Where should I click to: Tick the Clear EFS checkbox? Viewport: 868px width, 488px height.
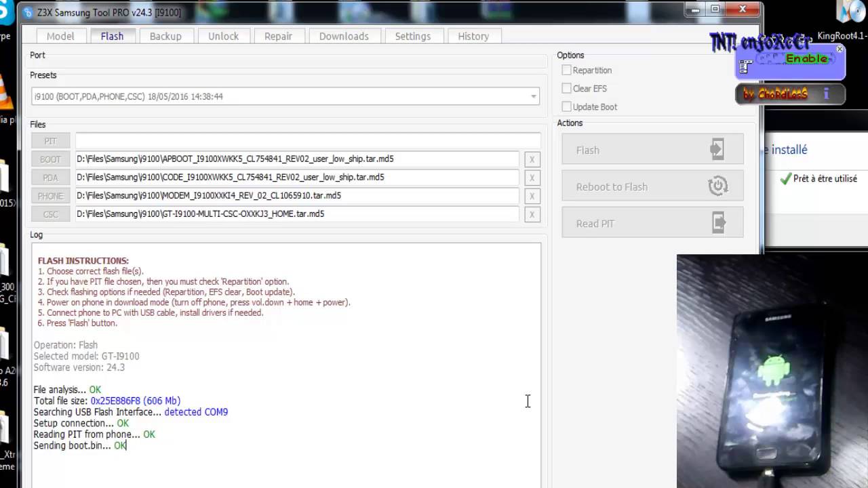pyautogui.click(x=566, y=88)
